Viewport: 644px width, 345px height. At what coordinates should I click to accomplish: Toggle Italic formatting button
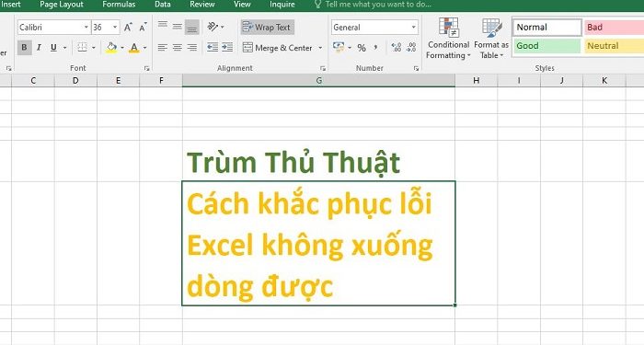[x=39, y=48]
